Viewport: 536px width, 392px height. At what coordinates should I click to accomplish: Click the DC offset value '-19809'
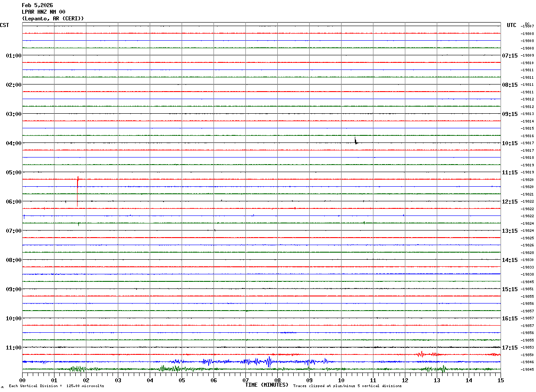point(528,56)
